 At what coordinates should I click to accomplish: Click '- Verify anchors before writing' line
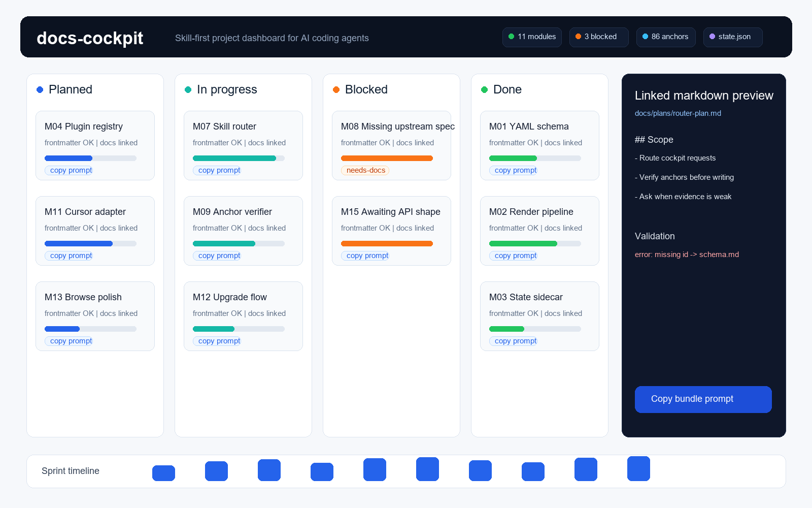pyautogui.click(x=685, y=177)
